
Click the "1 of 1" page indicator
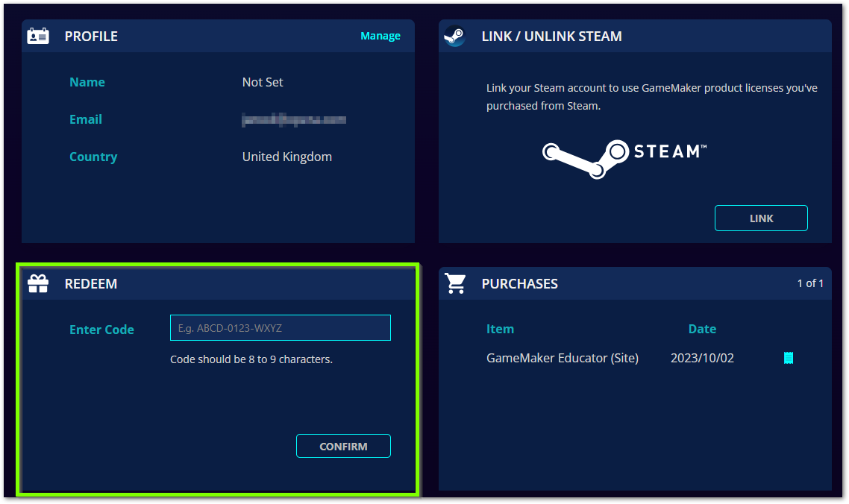(810, 283)
